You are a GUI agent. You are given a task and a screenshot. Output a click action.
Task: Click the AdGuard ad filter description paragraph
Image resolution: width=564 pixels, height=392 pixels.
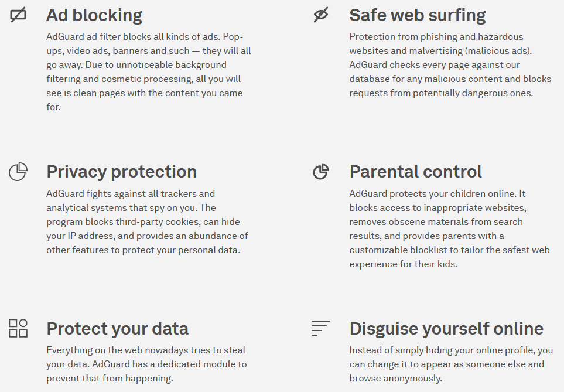tap(149, 71)
